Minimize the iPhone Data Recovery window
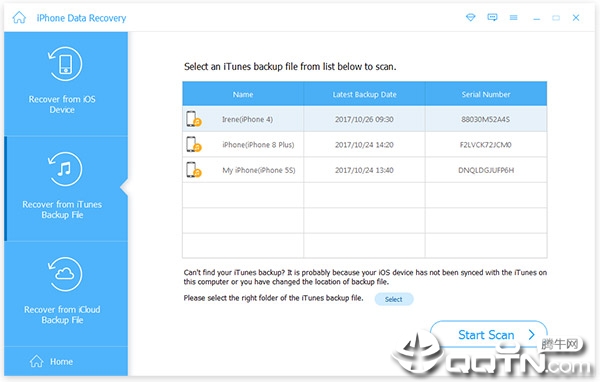 point(536,18)
